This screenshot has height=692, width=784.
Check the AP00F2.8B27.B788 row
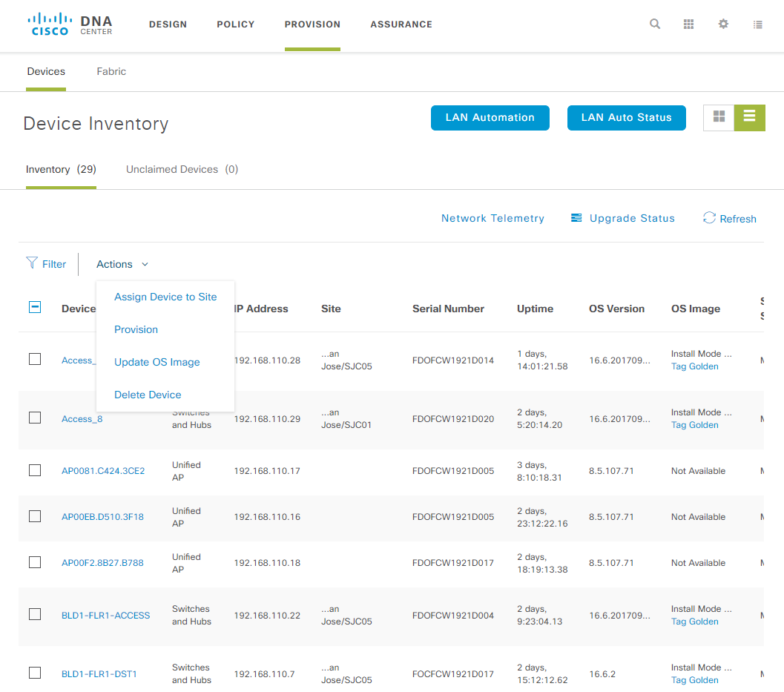[35, 562]
